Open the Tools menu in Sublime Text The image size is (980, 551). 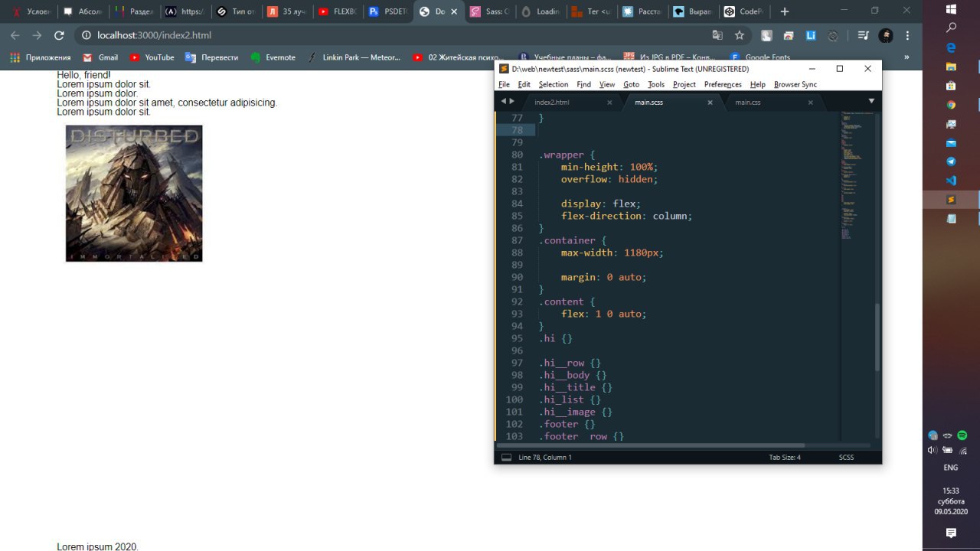tap(656, 84)
